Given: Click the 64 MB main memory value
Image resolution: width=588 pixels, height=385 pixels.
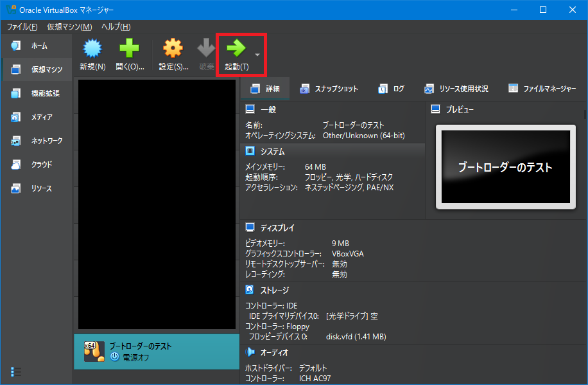Looking at the screenshot, I should (x=315, y=166).
